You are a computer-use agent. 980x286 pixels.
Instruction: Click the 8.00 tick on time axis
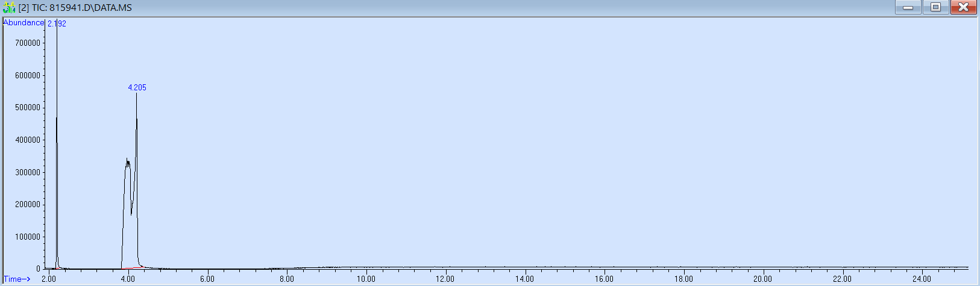[x=286, y=279]
